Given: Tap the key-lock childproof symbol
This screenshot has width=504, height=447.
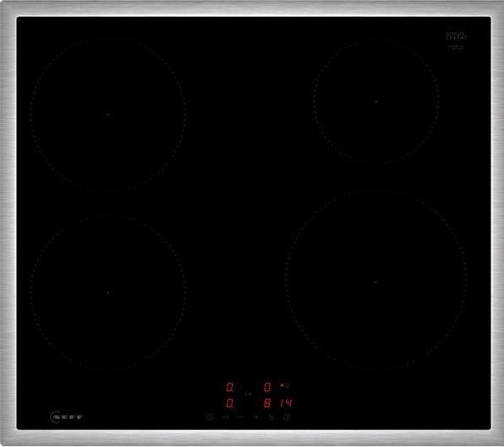Looking at the screenshot, I should (x=226, y=417).
